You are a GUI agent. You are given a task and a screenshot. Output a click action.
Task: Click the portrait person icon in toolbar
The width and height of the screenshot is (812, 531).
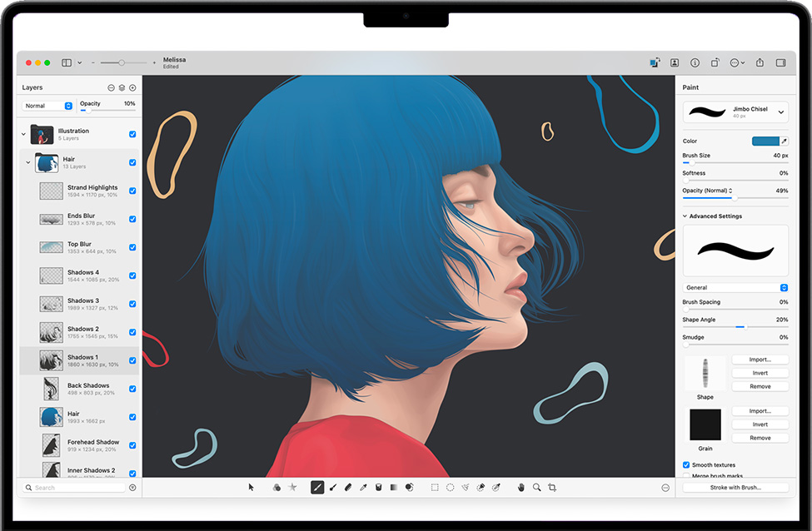pos(675,62)
